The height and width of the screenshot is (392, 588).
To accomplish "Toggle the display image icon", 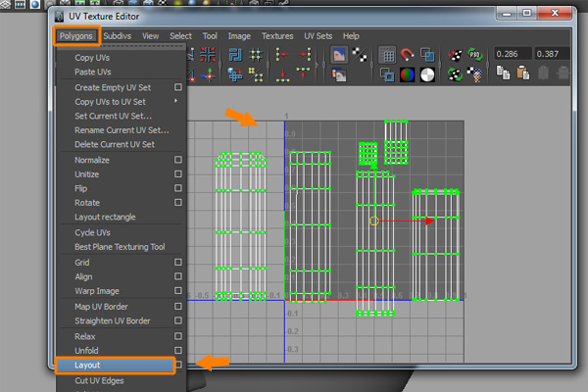I will [338, 55].
